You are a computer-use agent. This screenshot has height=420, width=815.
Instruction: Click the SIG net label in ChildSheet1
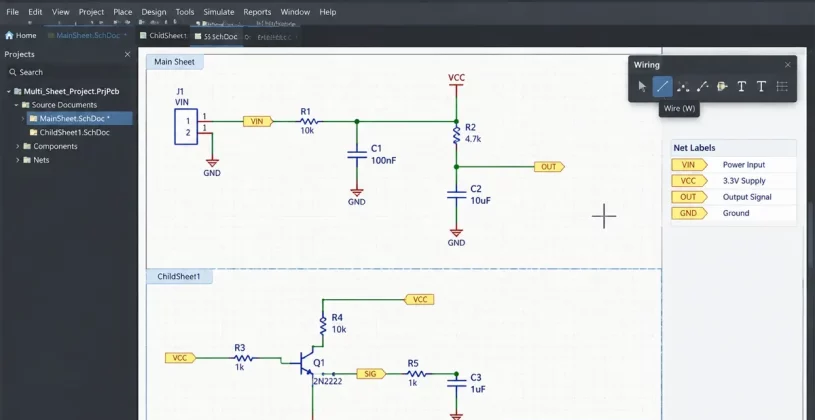click(x=371, y=374)
